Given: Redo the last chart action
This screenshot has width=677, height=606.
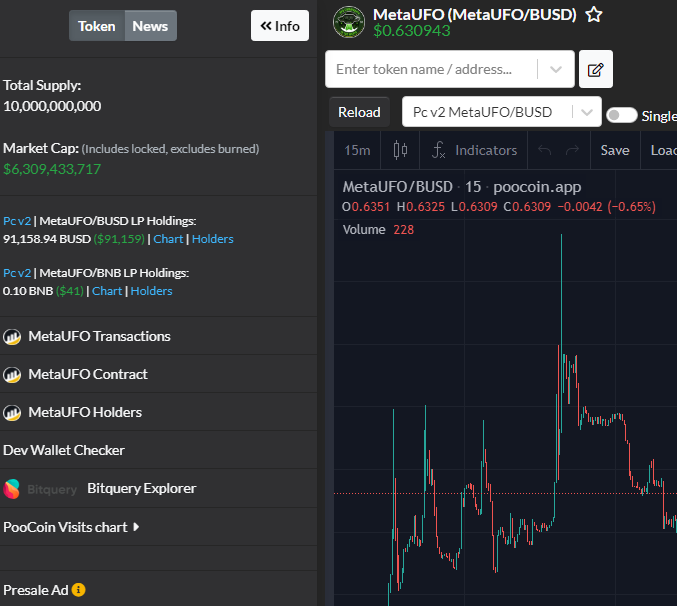Looking at the screenshot, I should coord(573,150).
